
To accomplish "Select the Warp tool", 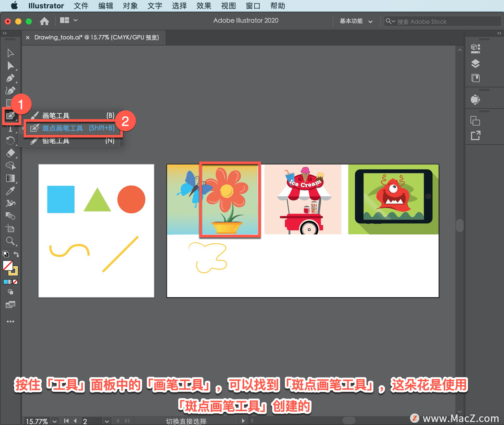I will [x=10, y=203].
